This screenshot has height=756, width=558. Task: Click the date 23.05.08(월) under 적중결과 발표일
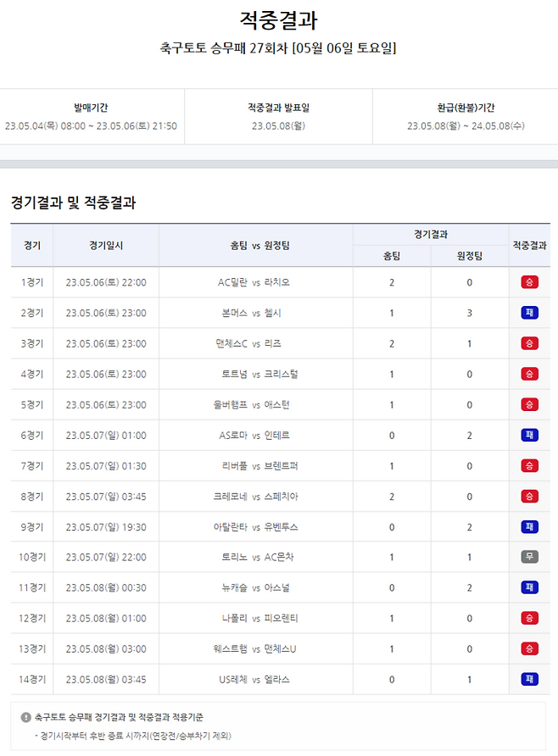click(278, 125)
